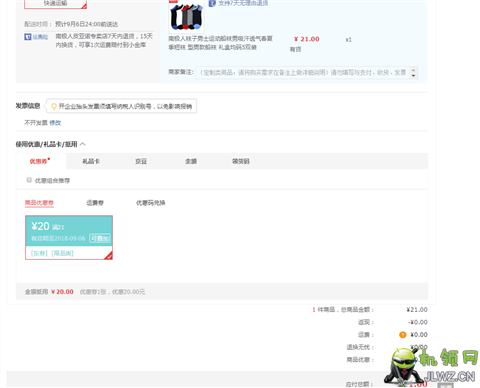Toggle the ¥20 满21 coupon card
The image size is (480, 388).
(x=69, y=237)
